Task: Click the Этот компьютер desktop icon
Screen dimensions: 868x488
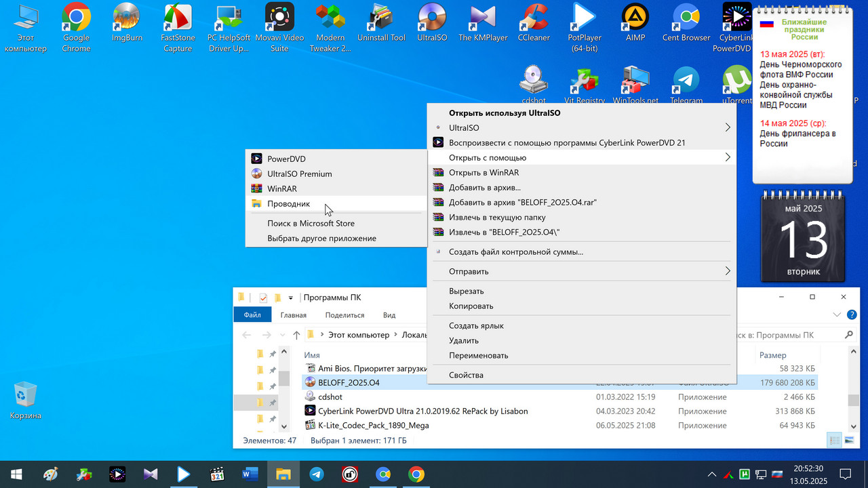Action: (x=25, y=28)
